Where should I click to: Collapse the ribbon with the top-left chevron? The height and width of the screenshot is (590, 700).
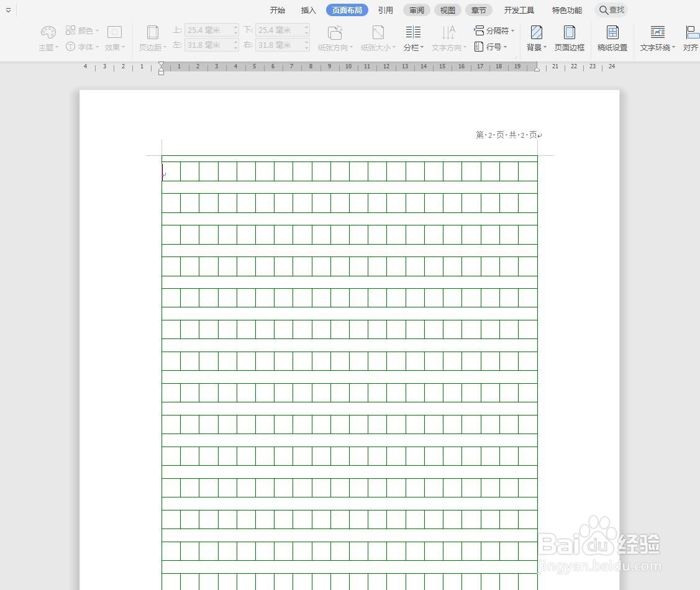[8, 9]
